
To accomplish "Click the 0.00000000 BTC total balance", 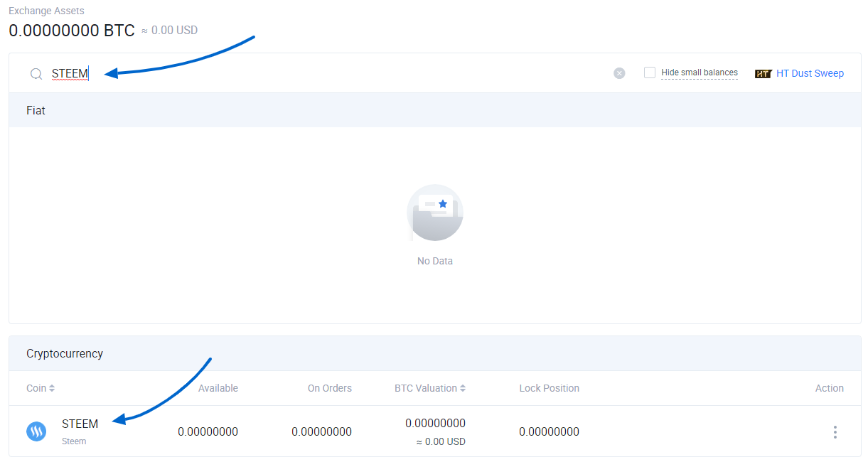I will [x=71, y=31].
